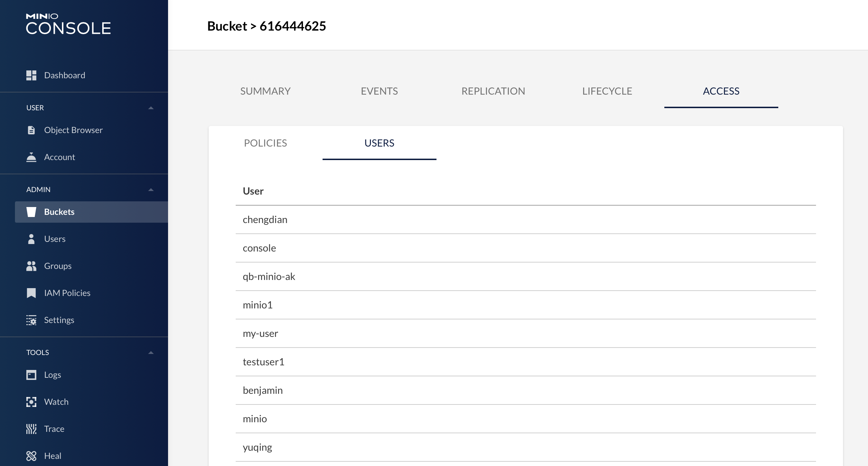This screenshot has height=466, width=868.
Task: Collapse the TOOLS sidebar section
Action: [x=151, y=353]
